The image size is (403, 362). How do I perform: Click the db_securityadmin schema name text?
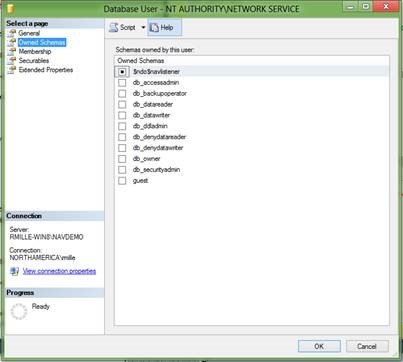[x=156, y=170]
